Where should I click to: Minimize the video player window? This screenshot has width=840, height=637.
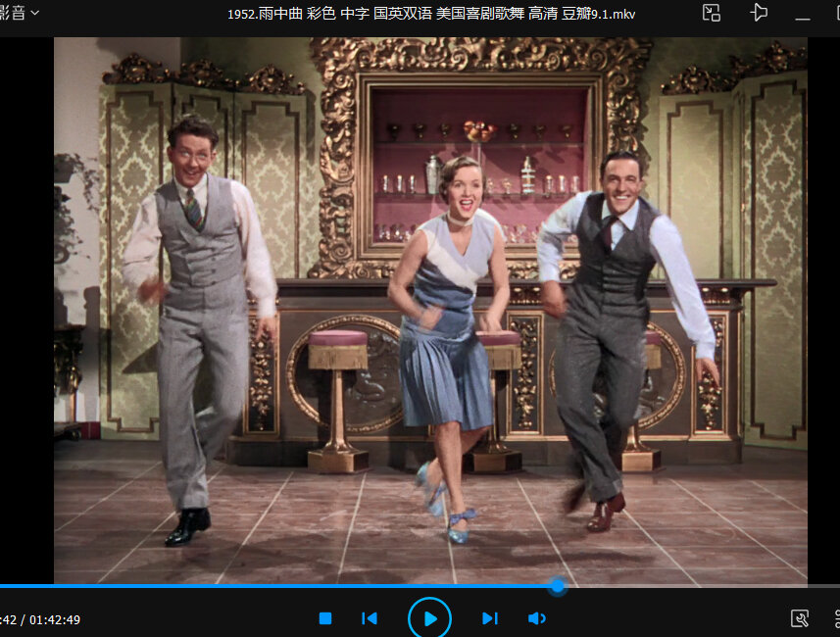click(803, 19)
